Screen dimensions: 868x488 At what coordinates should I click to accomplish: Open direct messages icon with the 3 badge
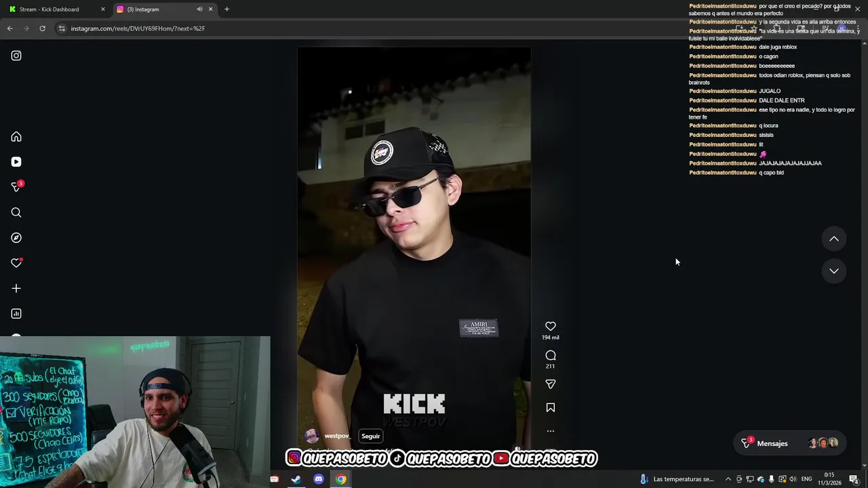[16, 187]
